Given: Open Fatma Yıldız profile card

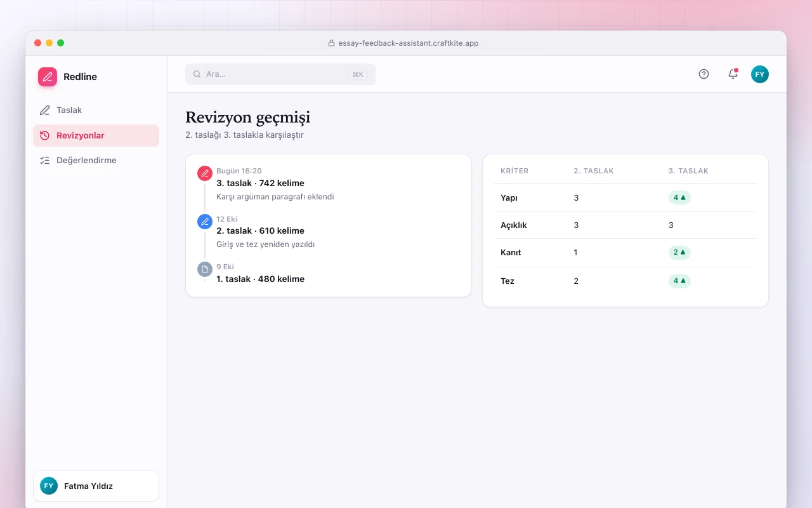Looking at the screenshot, I should point(96,486).
